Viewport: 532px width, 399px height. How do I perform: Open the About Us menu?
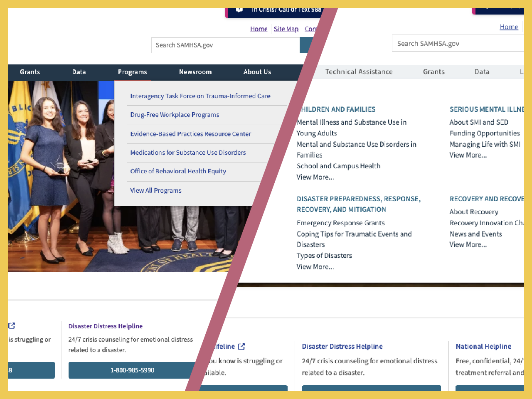pyautogui.click(x=257, y=72)
